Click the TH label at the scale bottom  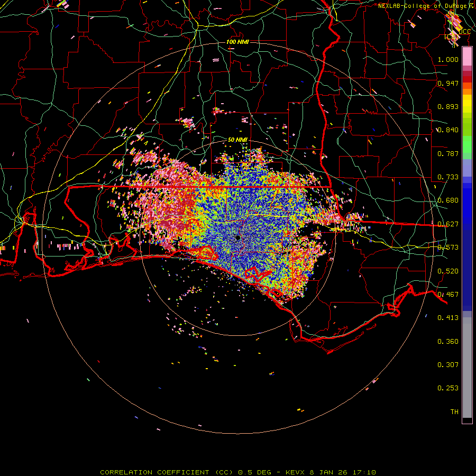point(454,412)
